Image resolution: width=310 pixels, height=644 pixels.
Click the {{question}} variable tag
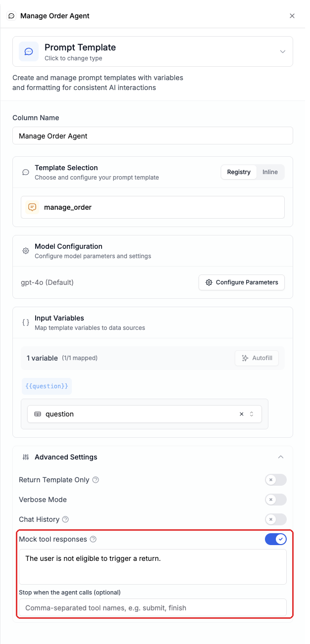(x=47, y=386)
